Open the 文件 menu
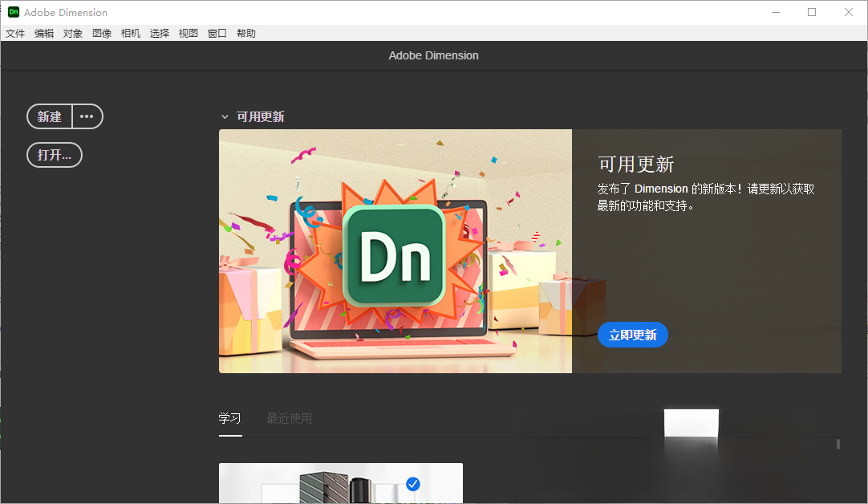Screen dimensions: 868x504 click(x=15, y=33)
